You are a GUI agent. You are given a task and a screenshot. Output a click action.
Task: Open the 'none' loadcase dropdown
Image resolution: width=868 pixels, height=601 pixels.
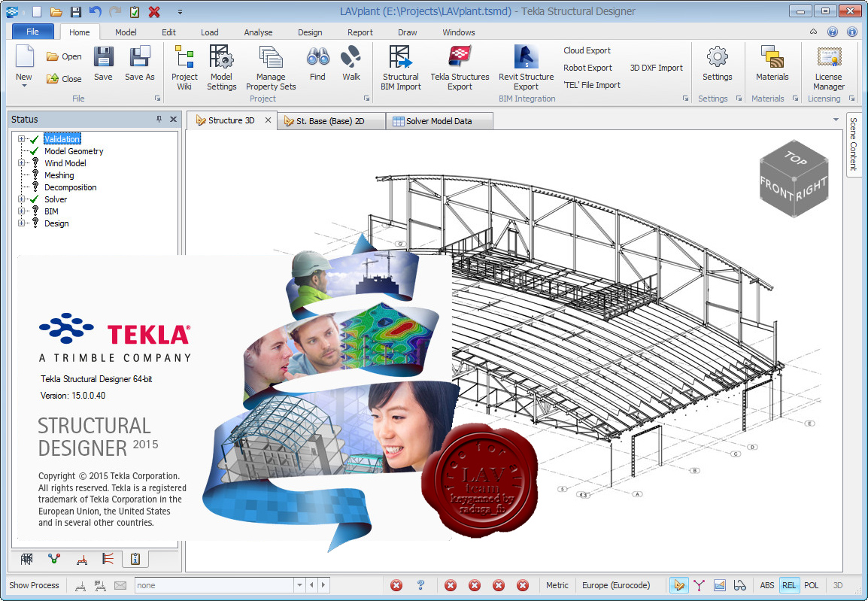(x=299, y=585)
